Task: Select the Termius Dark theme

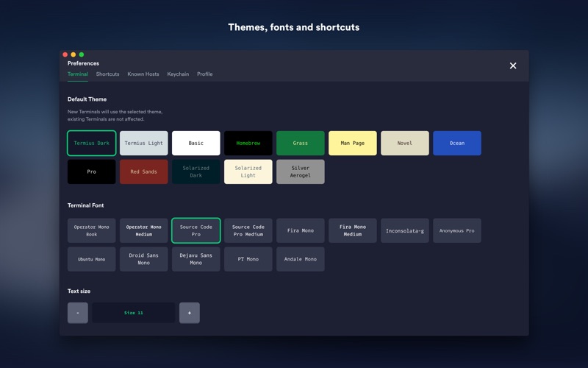Action: pos(91,143)
